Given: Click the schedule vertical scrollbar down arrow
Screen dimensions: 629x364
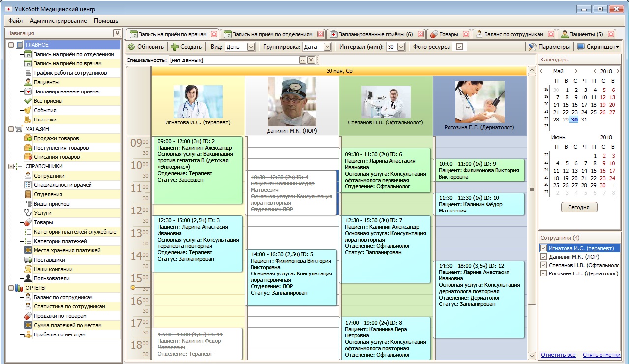Looking at the screenshot, I should point(531,355).
